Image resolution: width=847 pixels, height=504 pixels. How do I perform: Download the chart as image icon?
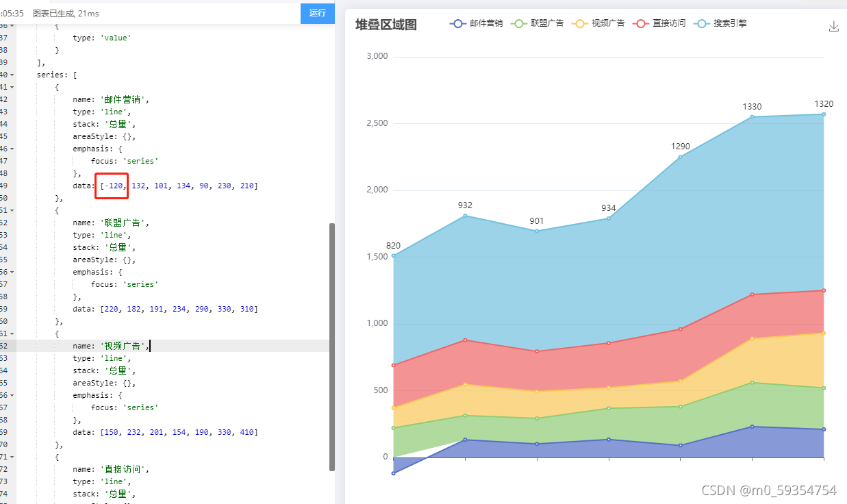833,26
